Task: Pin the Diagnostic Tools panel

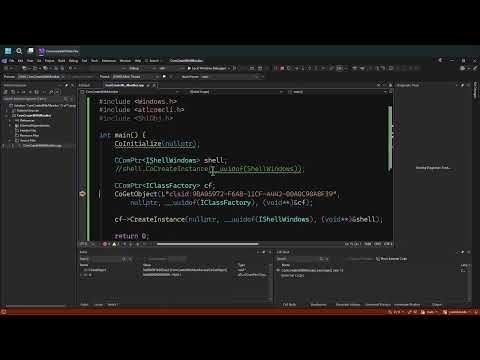Action: pos(462,85)
